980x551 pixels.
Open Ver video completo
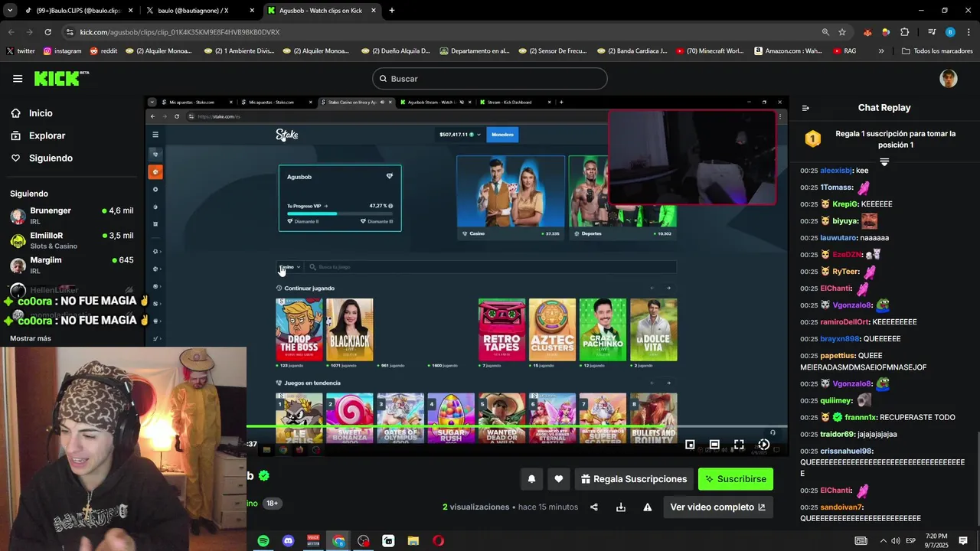[717, 507]
